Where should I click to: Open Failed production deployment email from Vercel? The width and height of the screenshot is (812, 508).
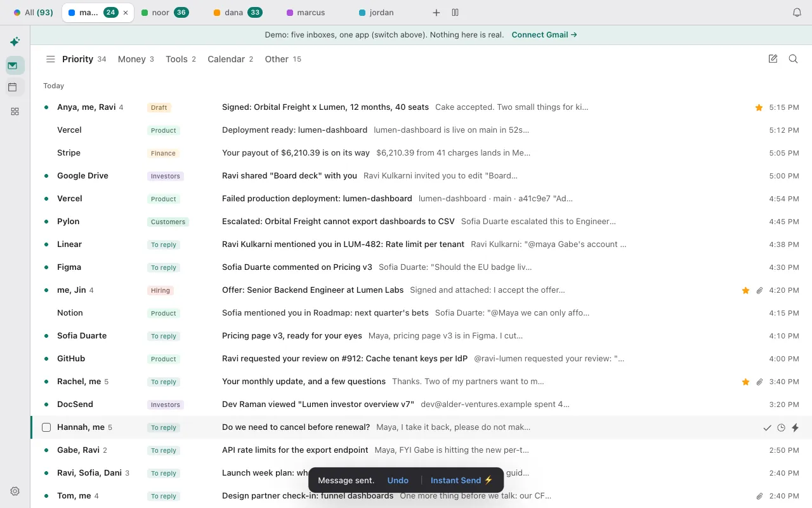click(x=421, y=199)
